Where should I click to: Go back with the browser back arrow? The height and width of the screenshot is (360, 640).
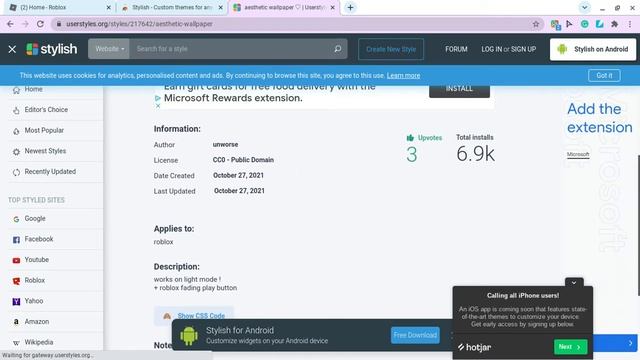(x=10, y=24)
